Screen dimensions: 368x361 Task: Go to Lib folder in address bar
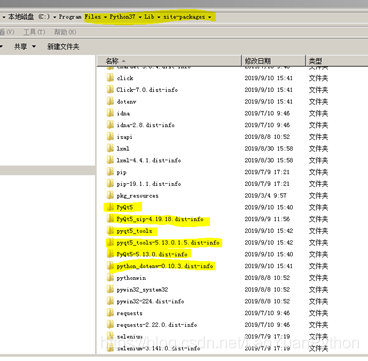pyautogui.click(x=149, y=17)
